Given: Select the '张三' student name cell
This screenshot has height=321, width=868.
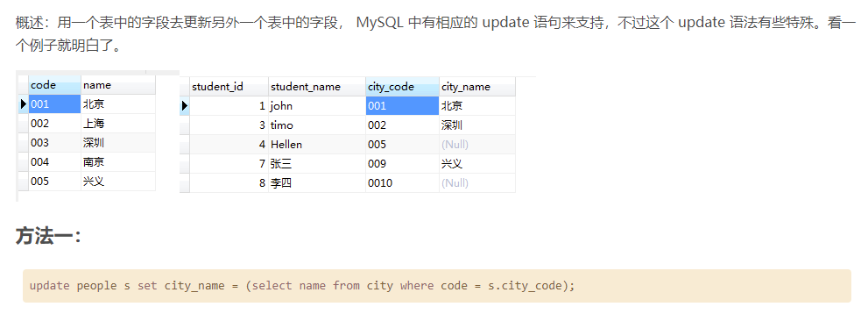Looking at the screenshot, I should 317,164.
